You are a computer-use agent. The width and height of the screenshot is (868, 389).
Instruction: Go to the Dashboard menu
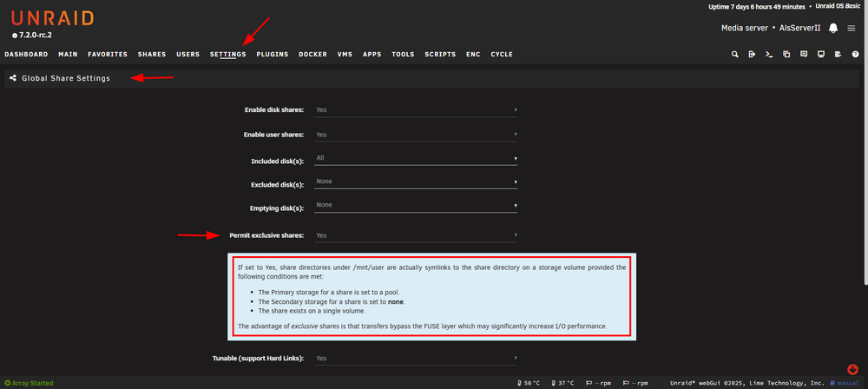[x=26, y=55]
